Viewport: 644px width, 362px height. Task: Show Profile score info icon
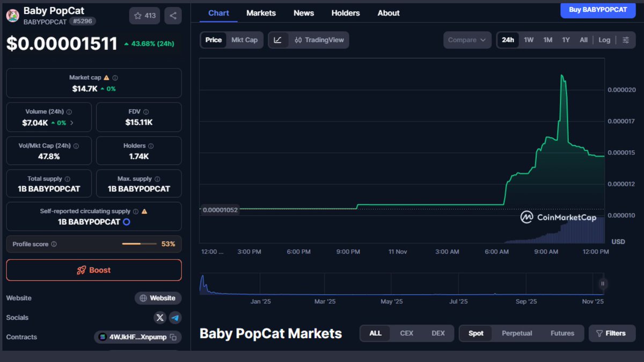click(x=54, y=244)
